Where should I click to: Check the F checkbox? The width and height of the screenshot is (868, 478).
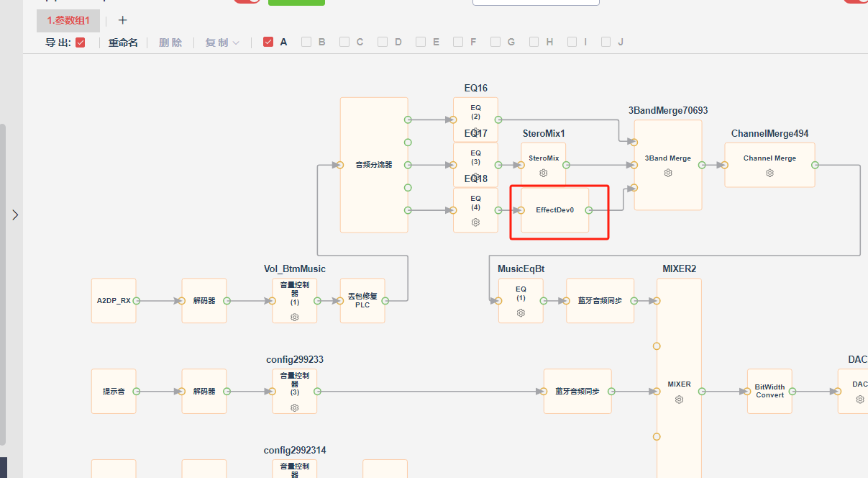pyautogui.click(x=458, y=42)
